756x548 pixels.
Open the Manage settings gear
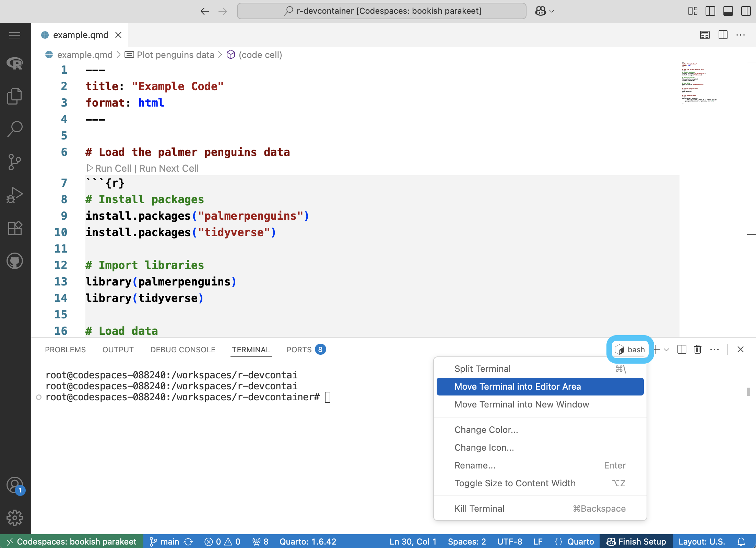[15, 518]
